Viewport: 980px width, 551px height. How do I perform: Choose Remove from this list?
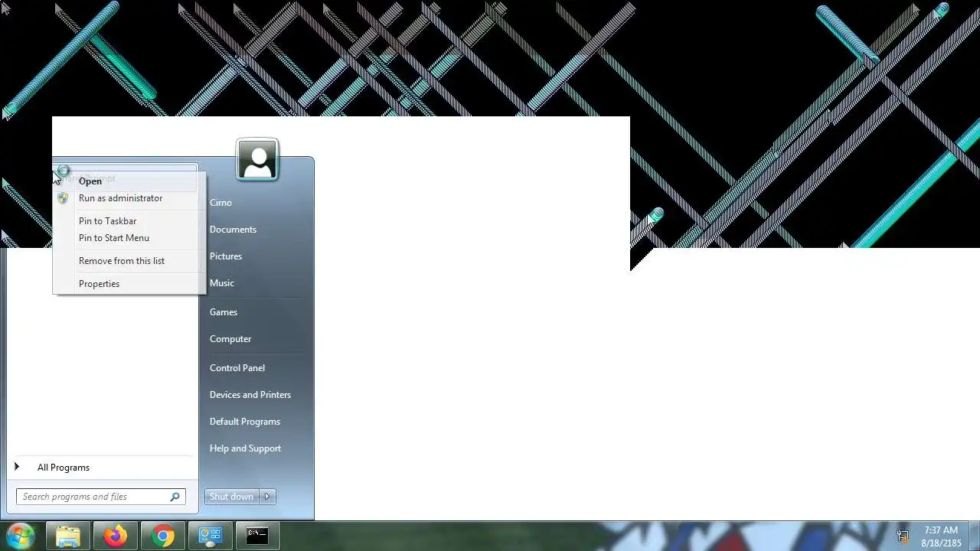coord(129,261)
